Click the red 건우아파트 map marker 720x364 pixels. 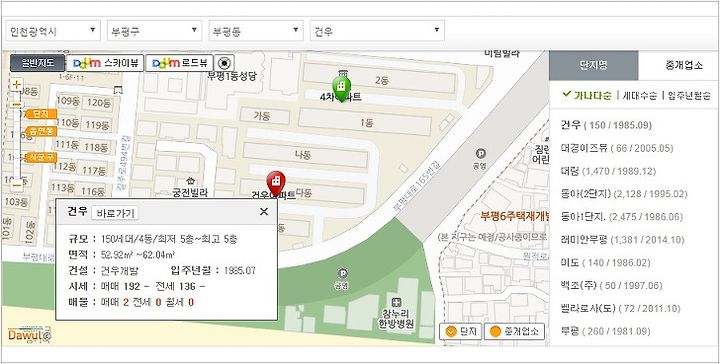tap(276, 182)
